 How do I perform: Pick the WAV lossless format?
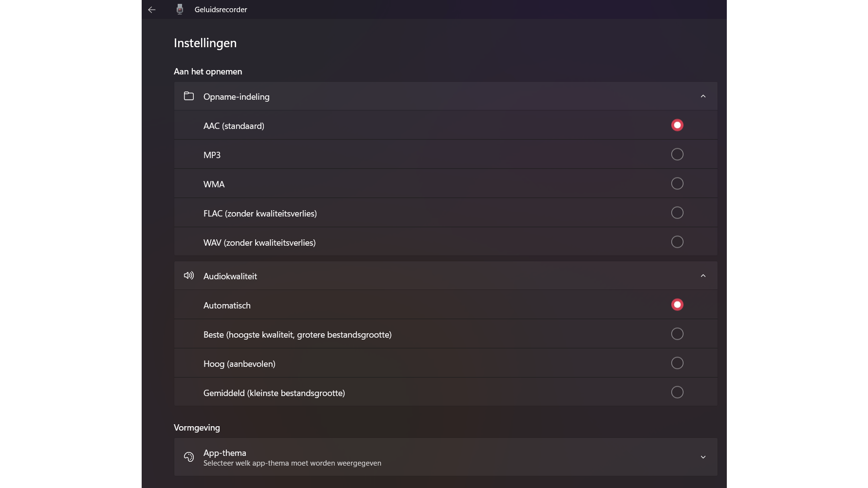pos(677,242)
